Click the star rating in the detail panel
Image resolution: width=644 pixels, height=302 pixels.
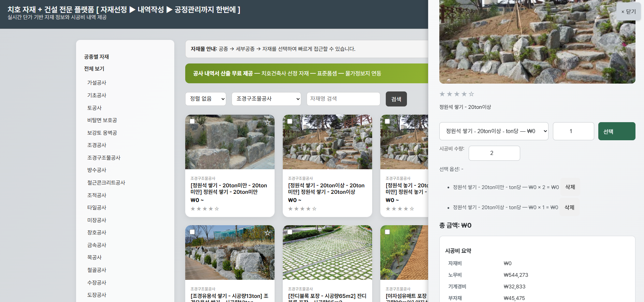(456, 94)
